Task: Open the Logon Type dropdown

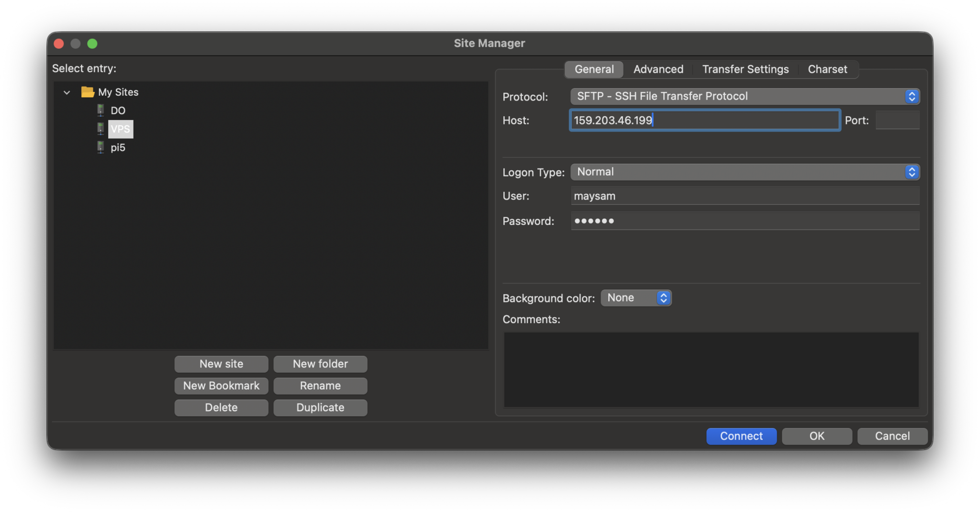Action: pyautogui.click(x=745, y=172)
